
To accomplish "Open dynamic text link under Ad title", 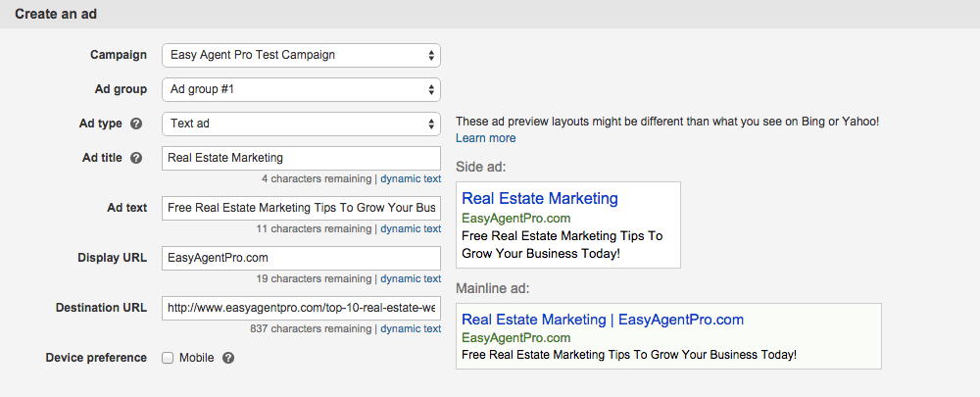I will point(411,178).
